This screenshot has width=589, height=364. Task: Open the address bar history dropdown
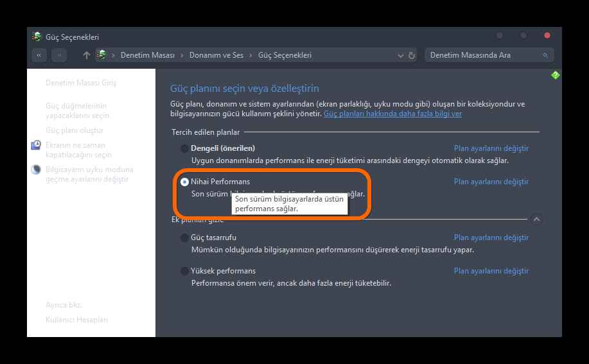click(x=400, y=56)
